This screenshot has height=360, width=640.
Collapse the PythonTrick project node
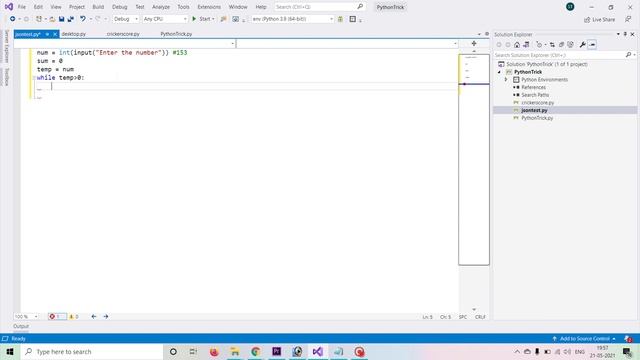coord(499,72)
